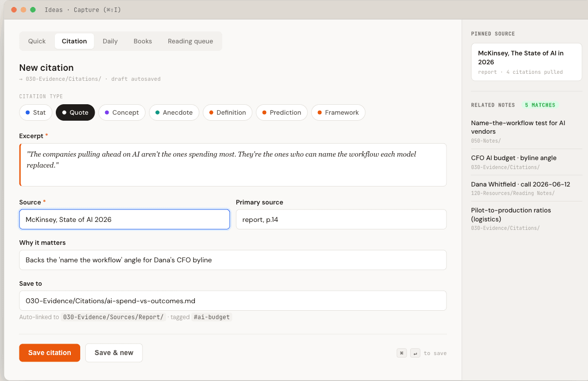Click the 030-Evidence/Sources/Report/ auto-link chip

coord(113,317)
